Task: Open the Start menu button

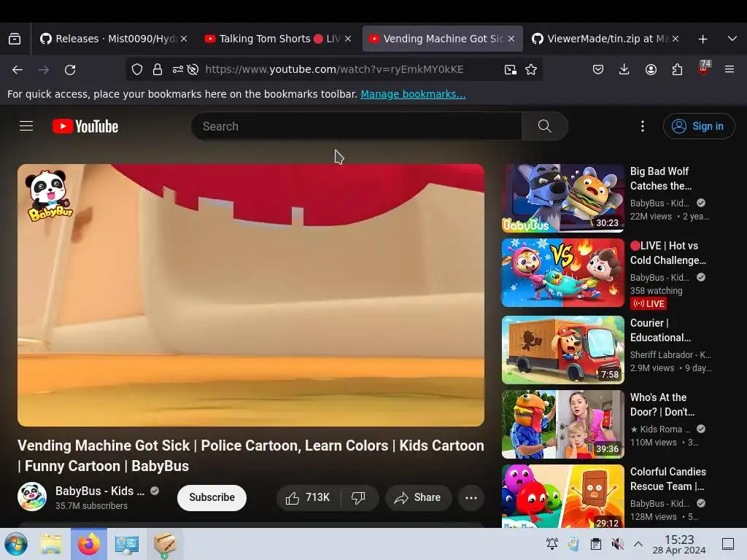Action: 16,544
